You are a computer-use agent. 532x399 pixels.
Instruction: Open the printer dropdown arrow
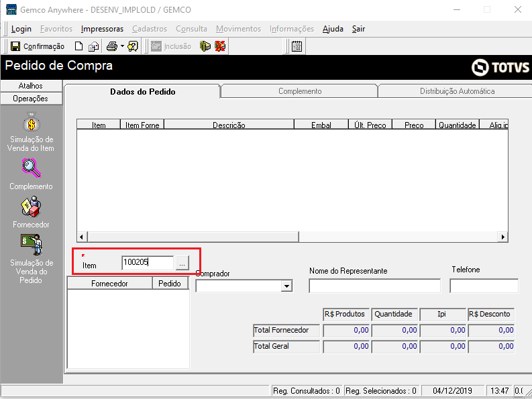[122, 46]
